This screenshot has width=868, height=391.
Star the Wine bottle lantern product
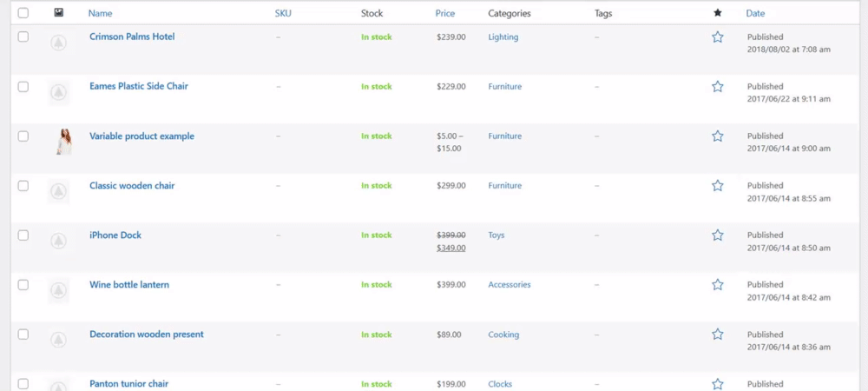[x=717, y=285]
